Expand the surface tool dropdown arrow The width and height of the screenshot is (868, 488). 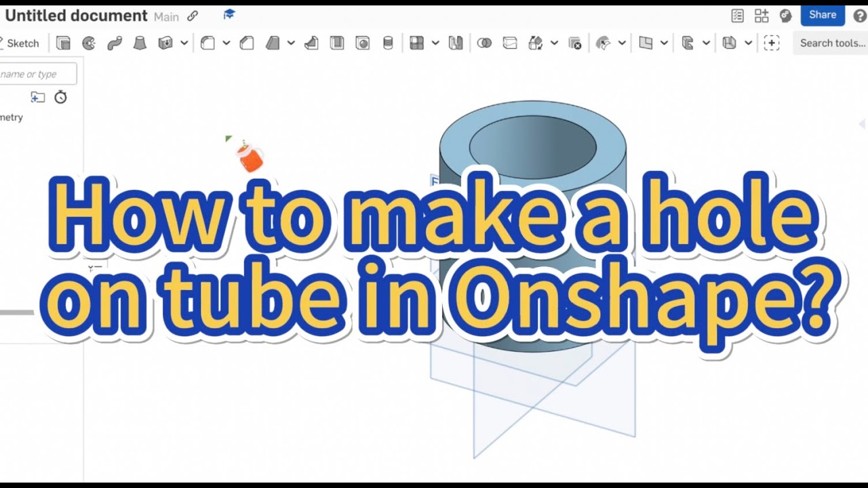pyautogui.click(x=620, y=43)
